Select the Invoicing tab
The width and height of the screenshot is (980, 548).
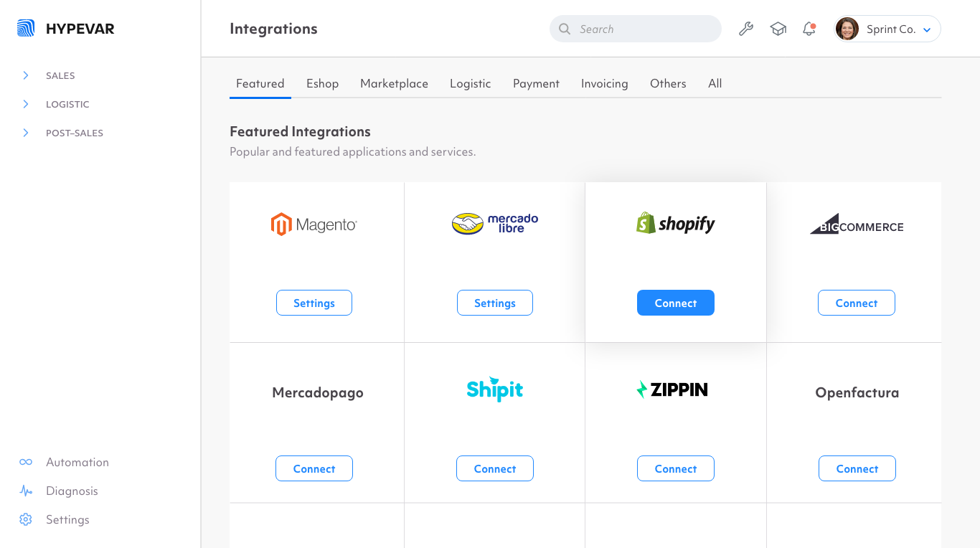click(x=604, y=84)
